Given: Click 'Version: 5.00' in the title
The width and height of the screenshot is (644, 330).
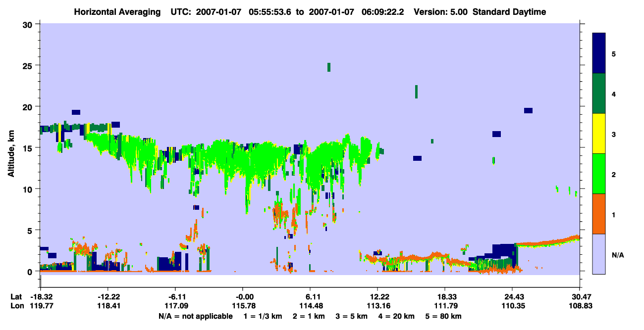Looking at the screenshot, I should [440, 12].
